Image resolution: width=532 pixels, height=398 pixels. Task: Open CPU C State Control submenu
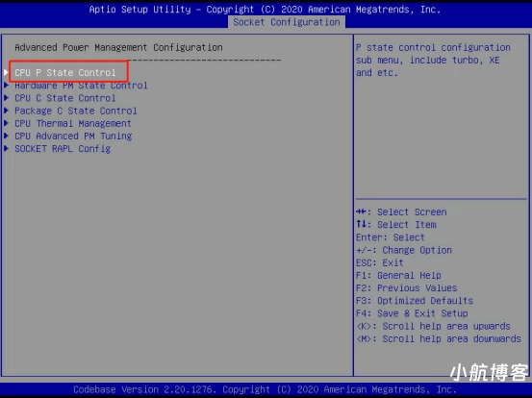65,98
